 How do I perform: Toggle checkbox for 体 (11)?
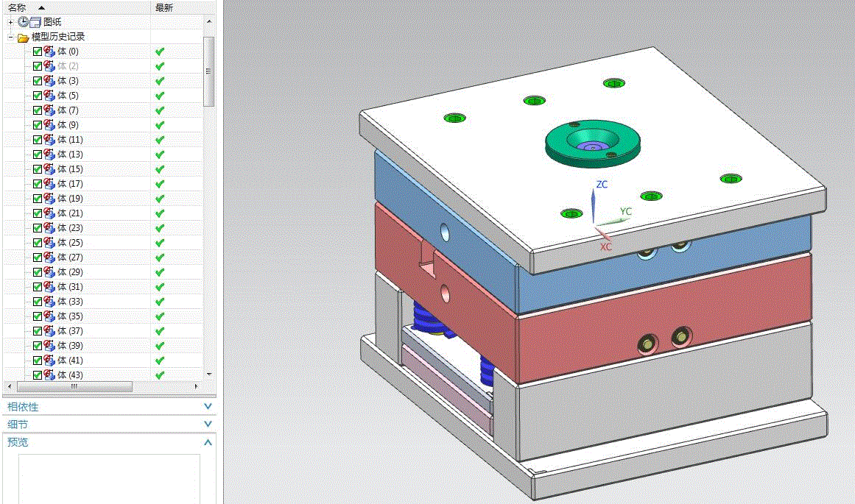pyautogui.click(x=38, y=140)
